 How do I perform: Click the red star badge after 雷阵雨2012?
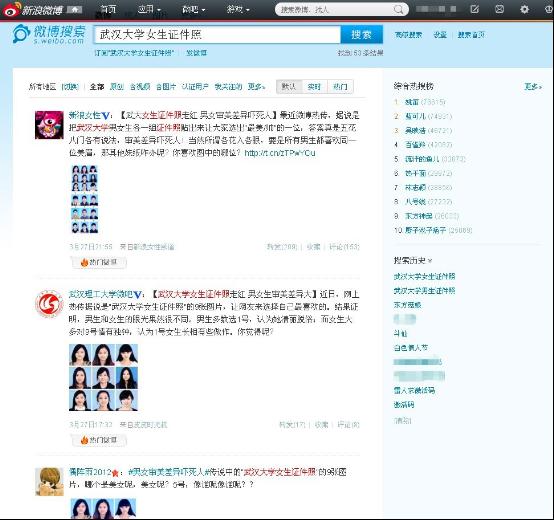[x=115, y=473]
